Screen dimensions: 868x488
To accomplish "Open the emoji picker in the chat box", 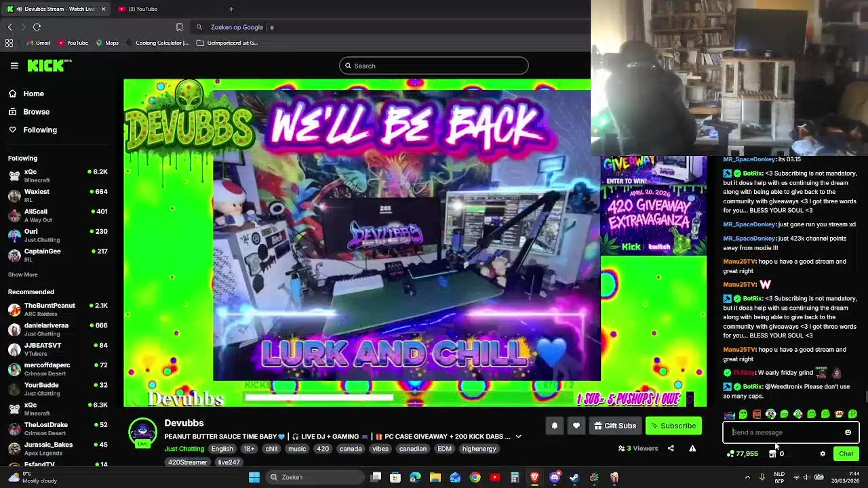I will pyautogui.click(x=848, y=432).
